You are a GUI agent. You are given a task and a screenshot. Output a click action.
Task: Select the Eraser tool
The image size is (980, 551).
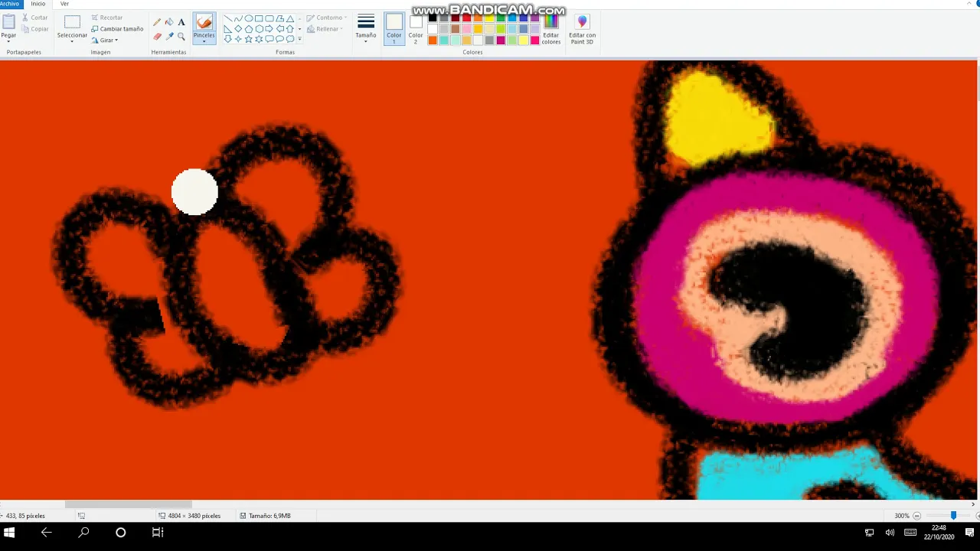click(157, 36)
